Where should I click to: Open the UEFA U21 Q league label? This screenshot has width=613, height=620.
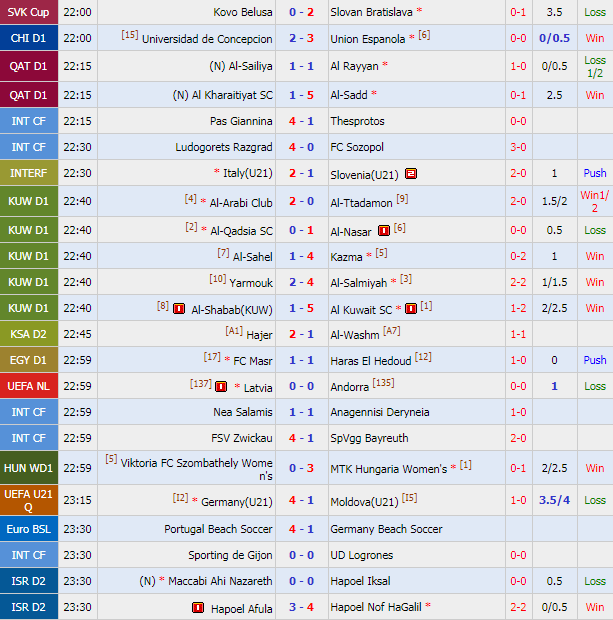(x=29, y=500)
